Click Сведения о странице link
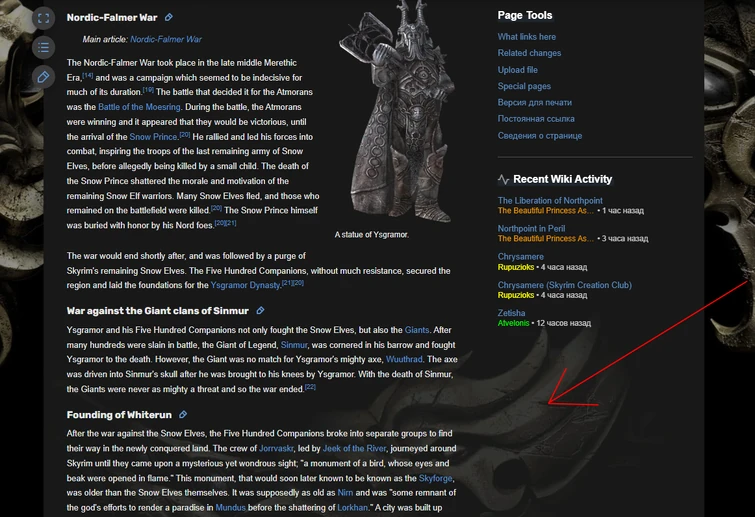Image resolution: width=755 pixels, height=517 pixels. click(540, 136)
